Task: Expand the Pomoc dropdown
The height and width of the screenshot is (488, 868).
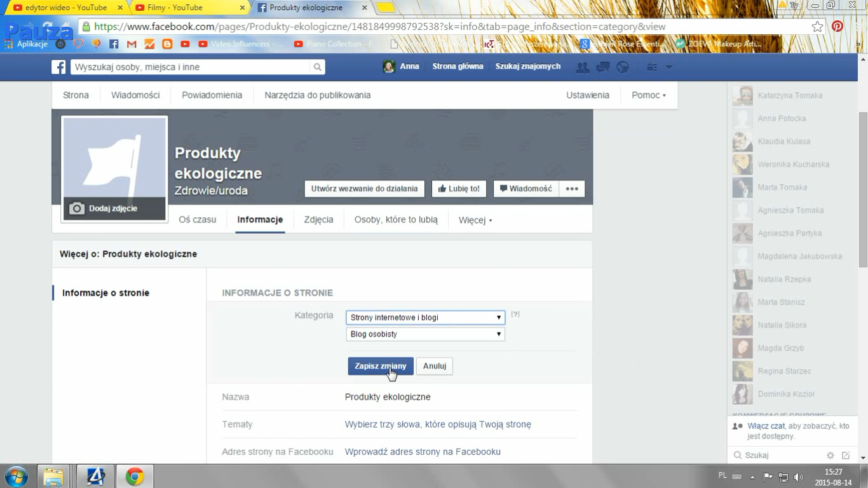Action: coord(649,95)
